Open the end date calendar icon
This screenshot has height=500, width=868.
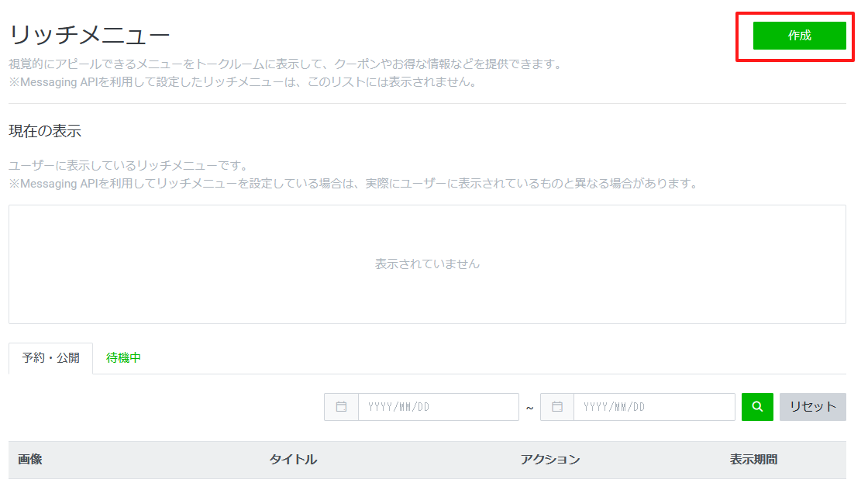[x=556, y=407]
